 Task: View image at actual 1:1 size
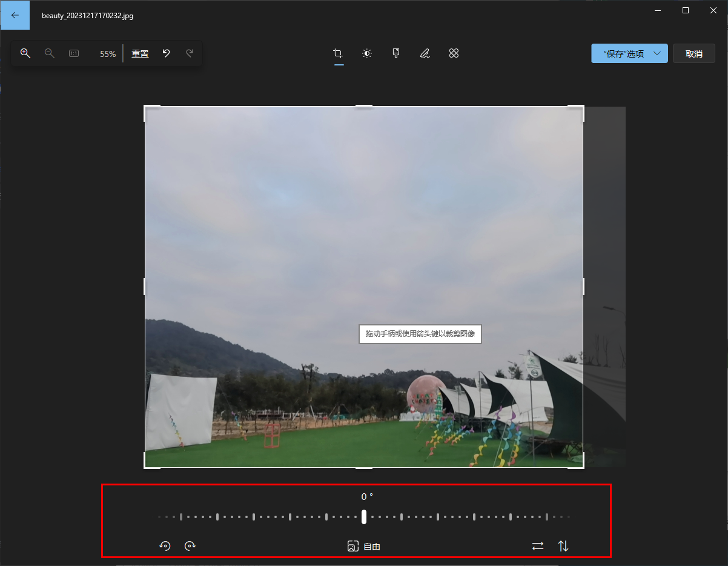point(74,53)
